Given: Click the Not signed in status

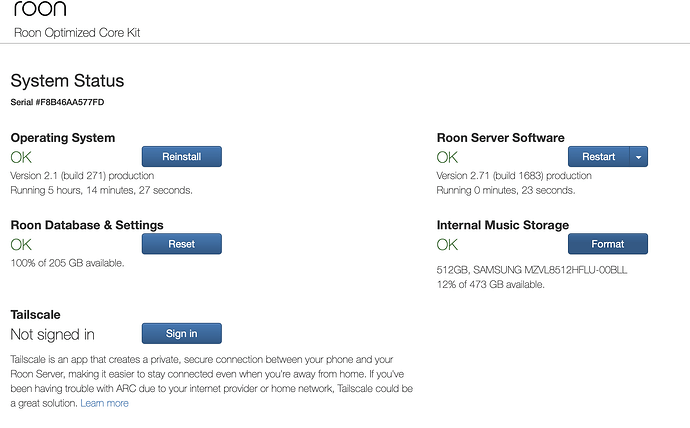Looking at the screenshot, I should click(52, 334).
